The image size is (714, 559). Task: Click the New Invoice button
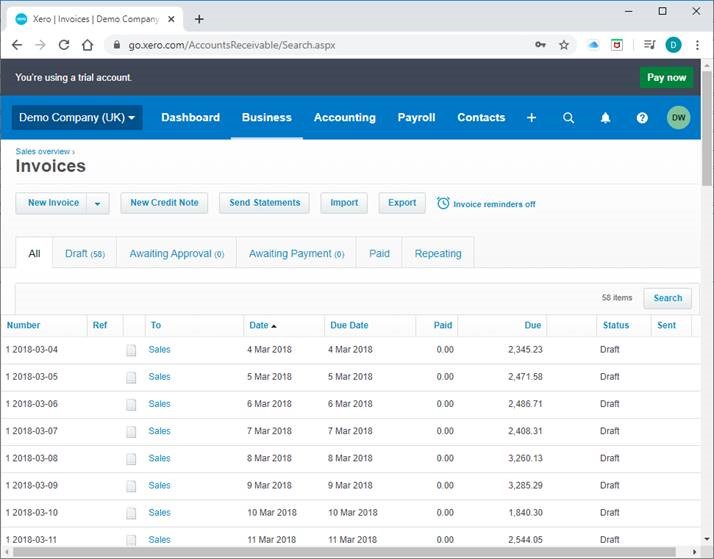(53, 203)
